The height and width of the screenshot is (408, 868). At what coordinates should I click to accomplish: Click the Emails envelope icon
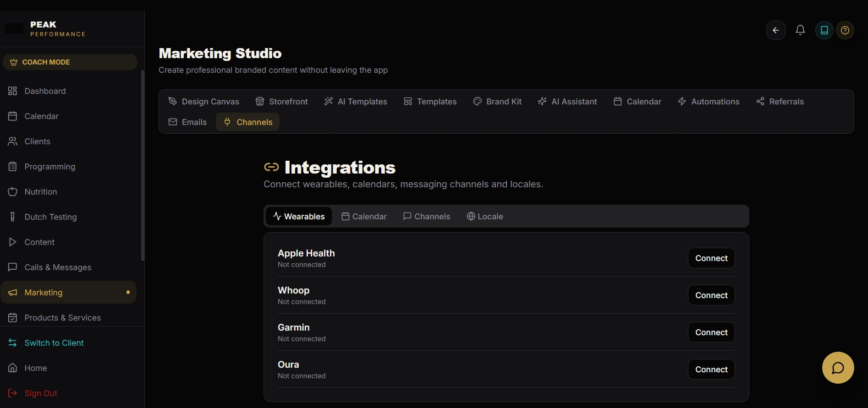(173, 122)
